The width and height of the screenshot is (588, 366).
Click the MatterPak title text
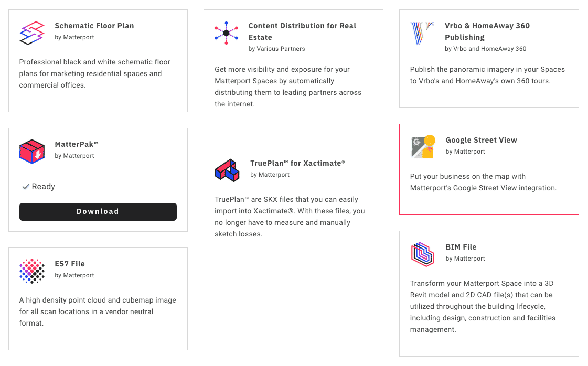coord(77,144)
